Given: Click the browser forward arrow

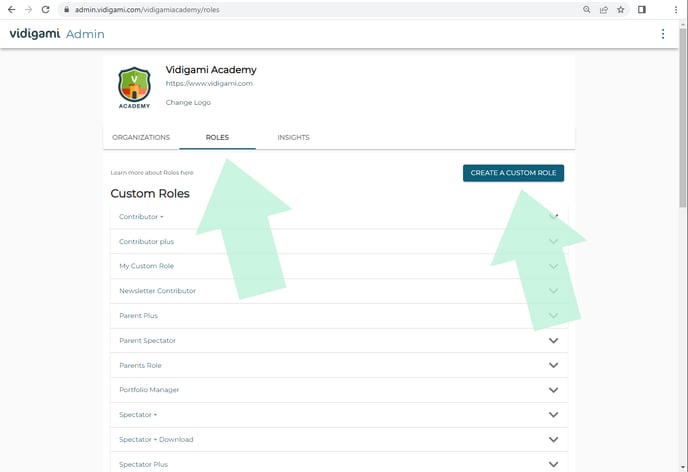Looking at the screenshot, I should [29, 10].
